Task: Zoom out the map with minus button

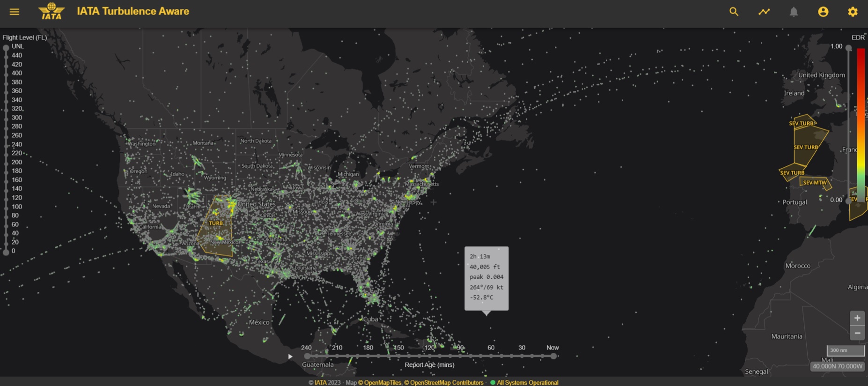Action: click(857, 333)
